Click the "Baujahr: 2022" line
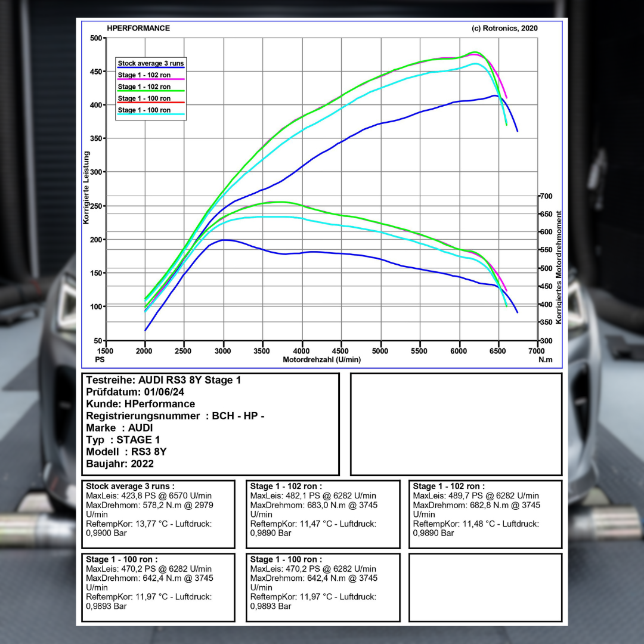This screenshot has height=644, width=644. 120,463
